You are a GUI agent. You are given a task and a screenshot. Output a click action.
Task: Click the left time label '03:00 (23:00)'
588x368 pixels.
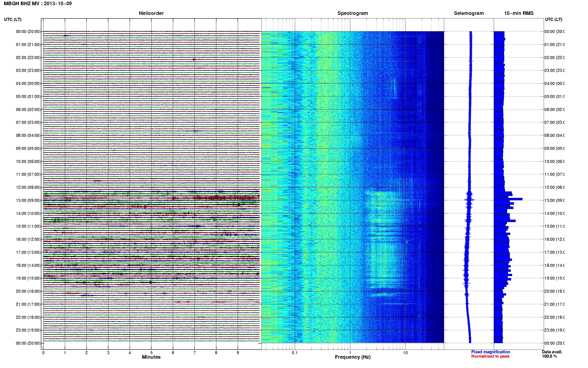(28, 70)
